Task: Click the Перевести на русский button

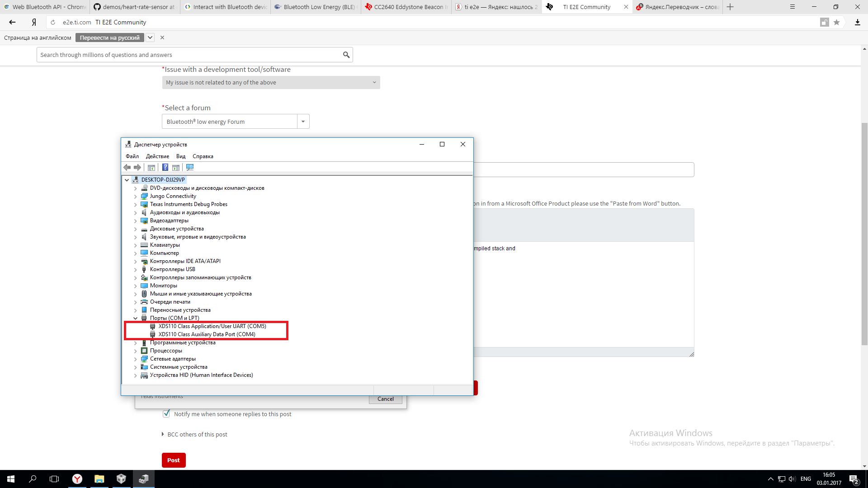Action: pyautogui.click(x=109, y=38)
